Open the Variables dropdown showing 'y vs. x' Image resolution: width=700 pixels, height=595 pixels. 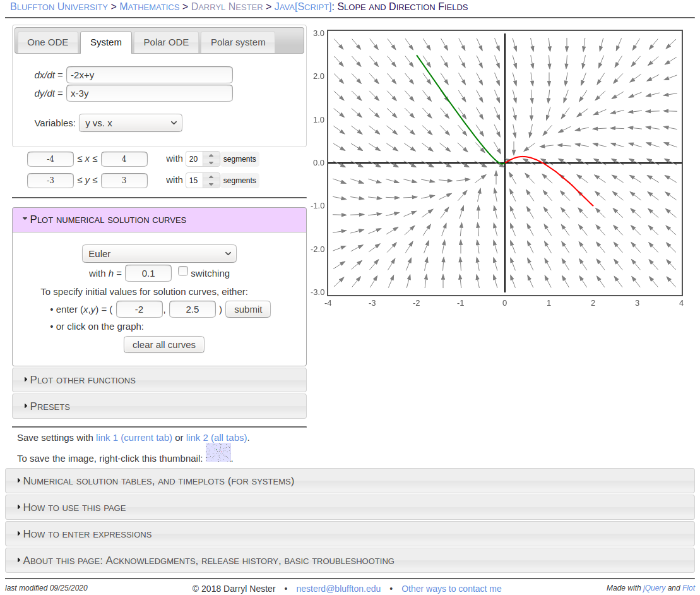pyautogui.click(x=130, y=123)
